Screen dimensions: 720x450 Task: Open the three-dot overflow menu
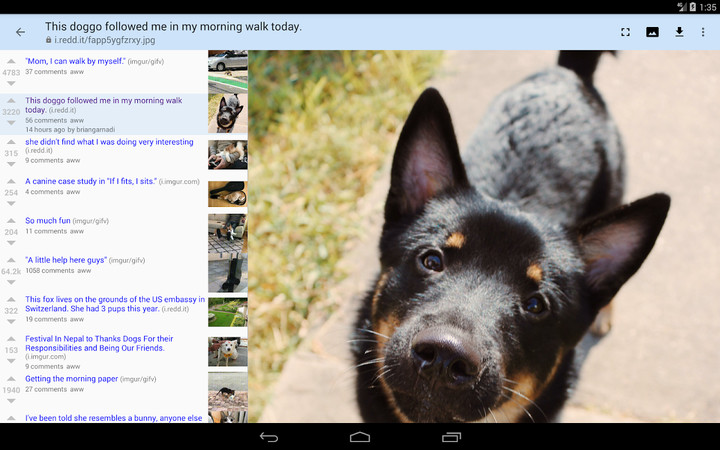[703, 32]
